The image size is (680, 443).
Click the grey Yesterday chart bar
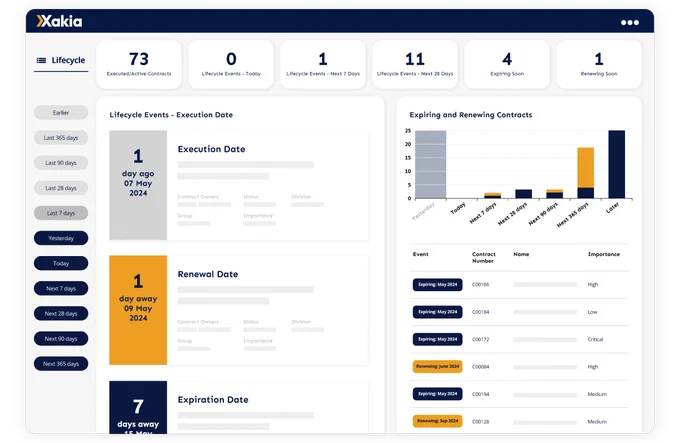click(431, 165)
